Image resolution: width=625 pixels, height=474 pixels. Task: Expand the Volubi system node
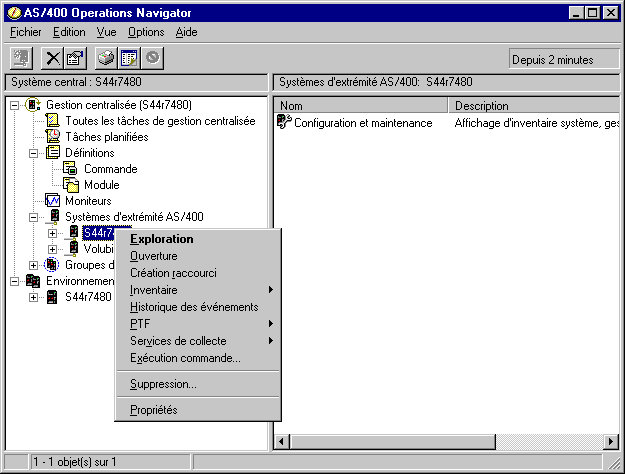(52, 249)
